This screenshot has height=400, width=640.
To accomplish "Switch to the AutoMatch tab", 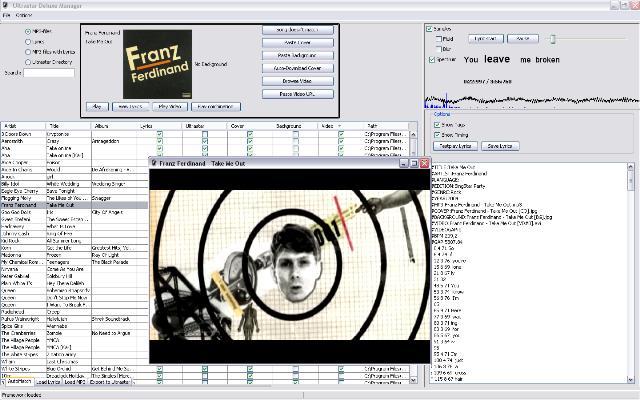I will point(19,381).
